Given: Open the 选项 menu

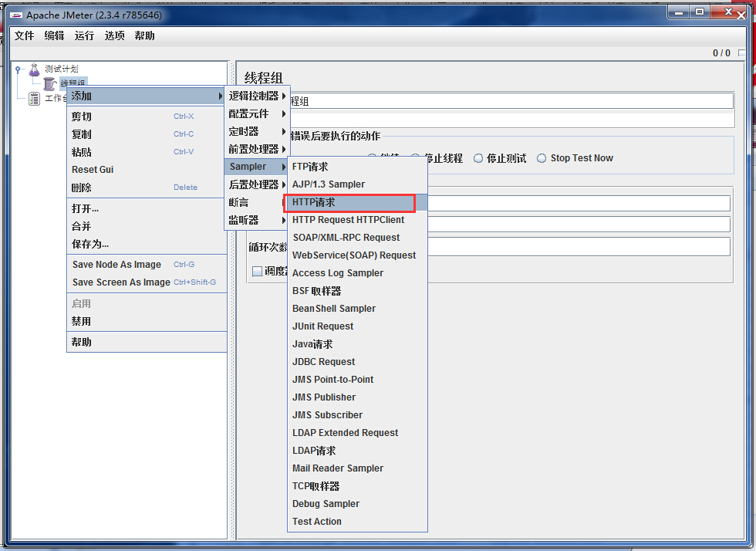Looking at the screenshot, I should coord(114,35).
